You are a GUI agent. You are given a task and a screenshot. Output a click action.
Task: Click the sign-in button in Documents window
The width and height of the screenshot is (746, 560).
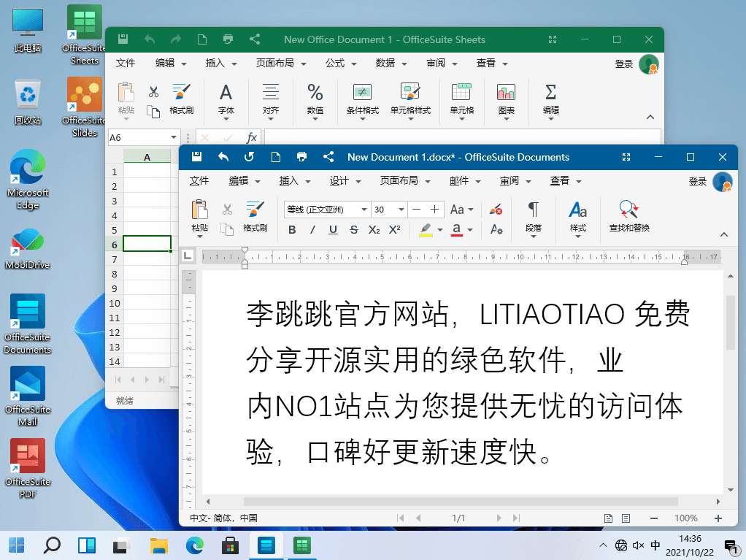698,181
